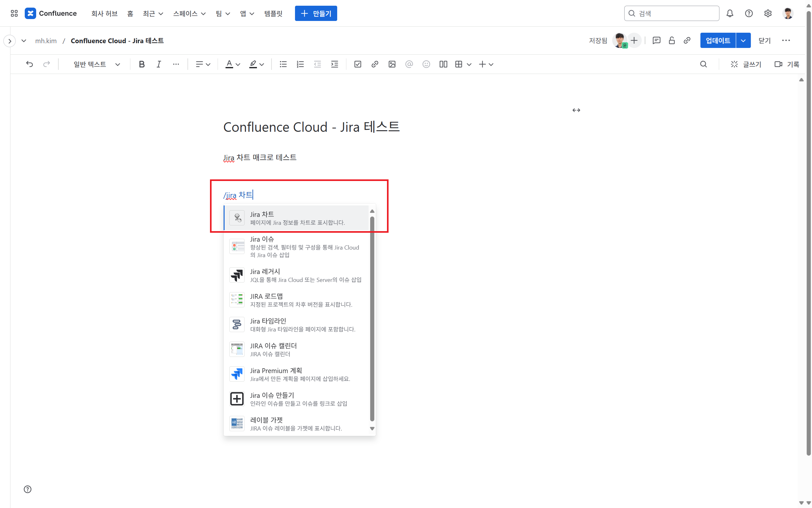Redo the last edit

point(47,64)
